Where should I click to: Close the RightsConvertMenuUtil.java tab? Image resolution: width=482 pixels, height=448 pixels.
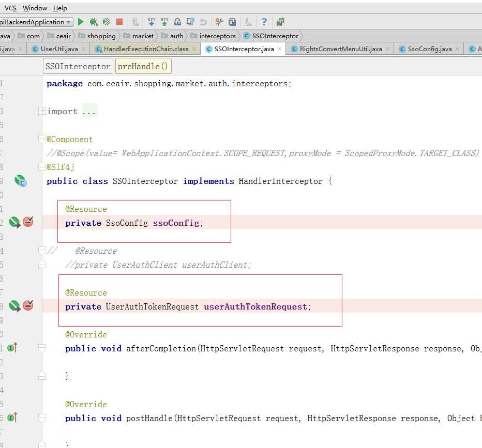388,49
